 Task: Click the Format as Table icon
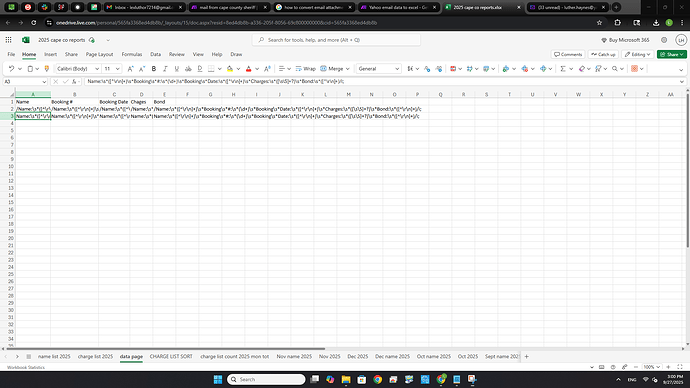click(470, 69)
